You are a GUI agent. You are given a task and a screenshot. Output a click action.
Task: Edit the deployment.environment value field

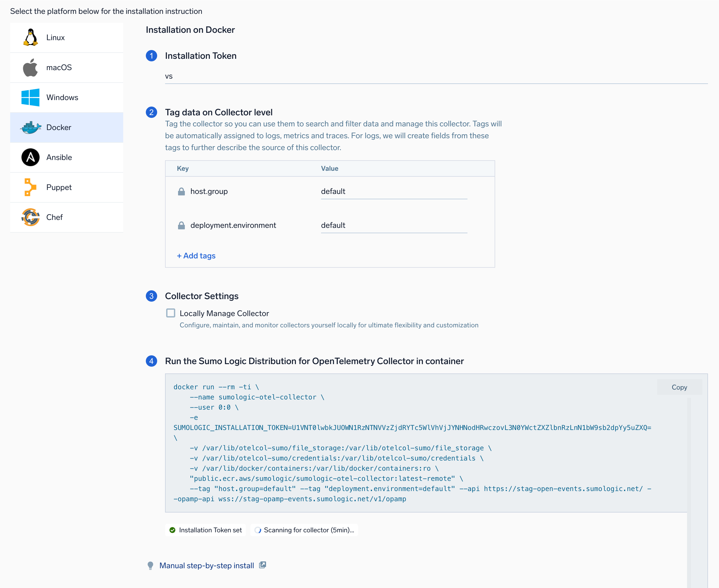393,225
